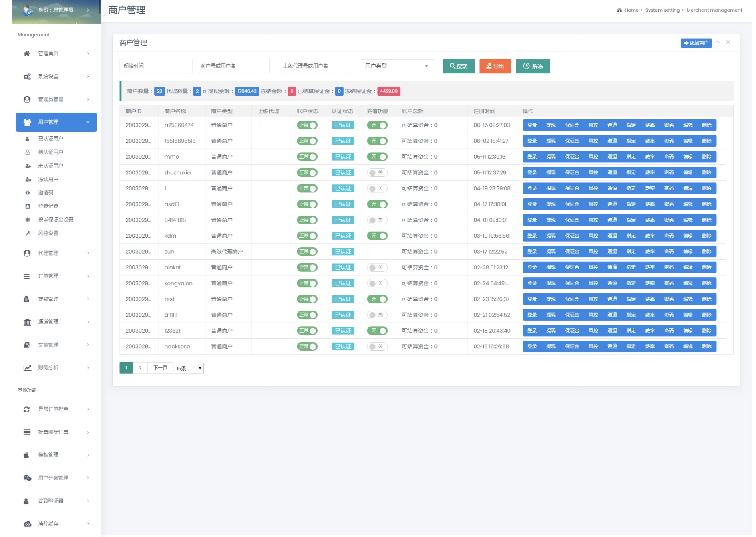
Task: Click the 上级代理号或用户名 input field
Action: [315, 66]
